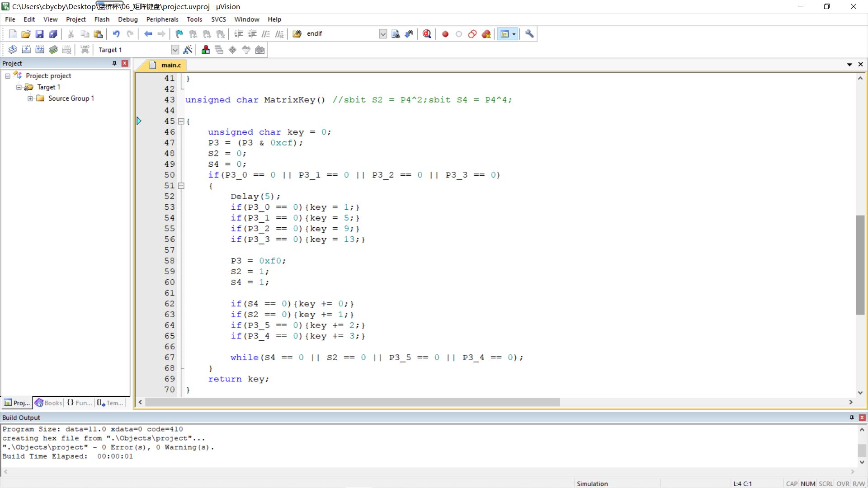The width and height of the screenshot is (868, 488).
Task: Pin the Project panel
Action: (x=114, y=63)
